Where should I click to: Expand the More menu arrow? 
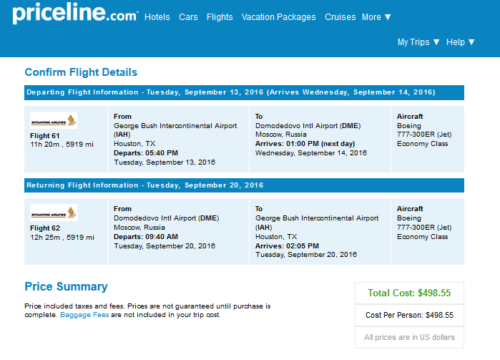[388, 17]
